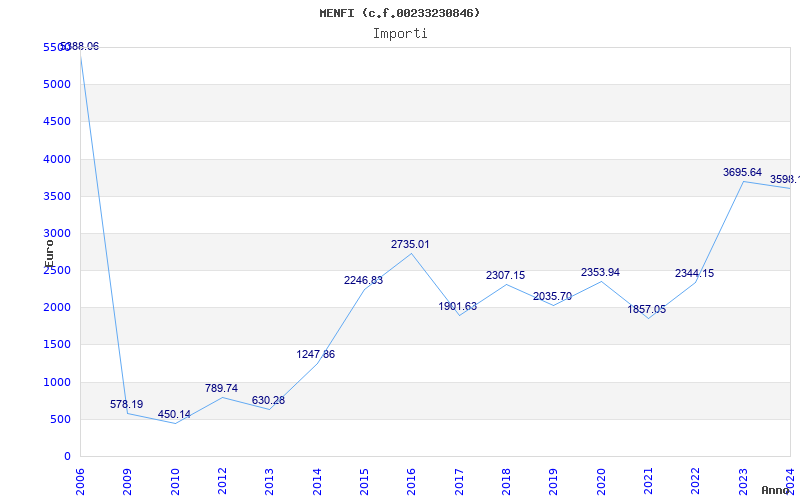Select the y-axis tick 1500
Viewport: 800px width, 500px height.
[x=57, y=344]
